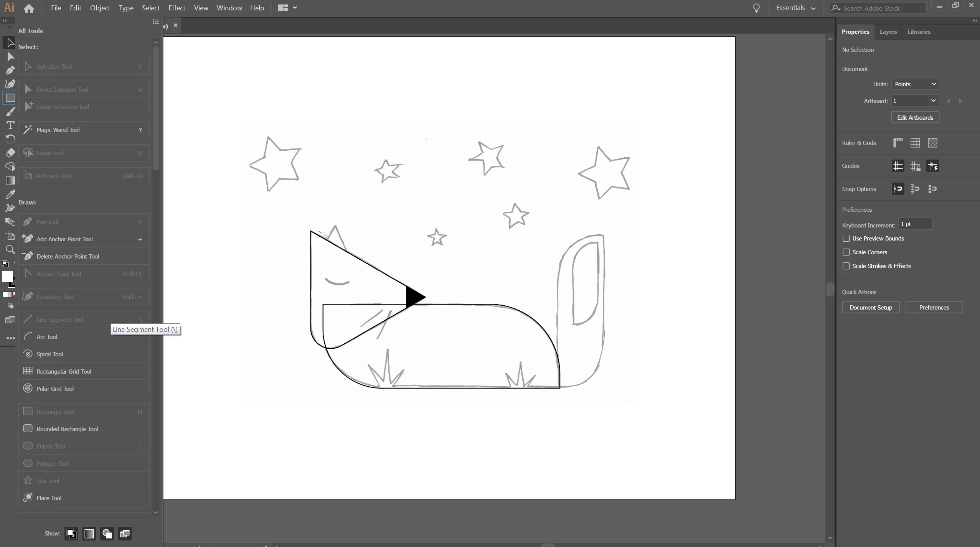Switch to the Layers tab
The width and height of the screenshot is (980, 547).
(x=888, y=31)
